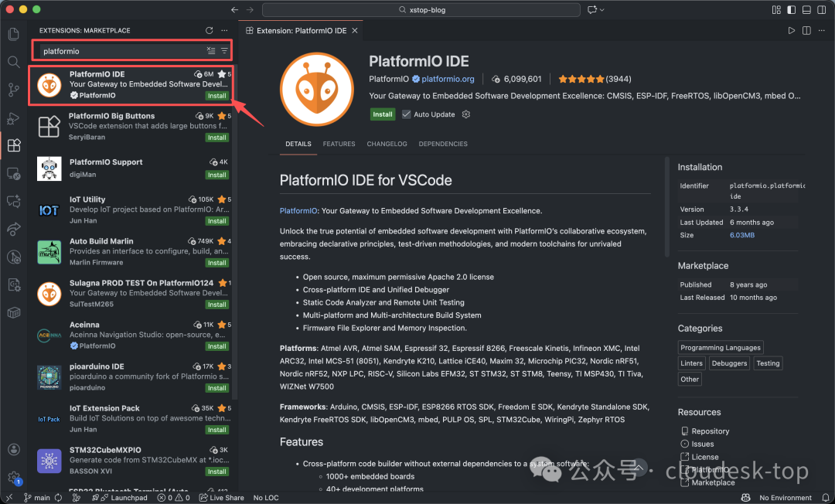Open the Source Control view

pos(14,90)
